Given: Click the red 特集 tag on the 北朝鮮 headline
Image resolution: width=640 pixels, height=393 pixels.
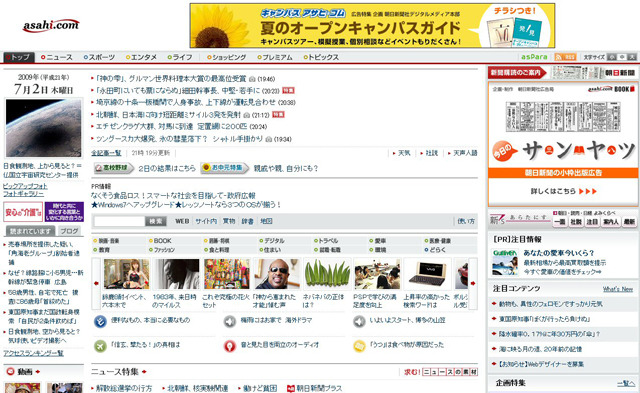Looking at the screenshot, I should click(x=278, y=115).
